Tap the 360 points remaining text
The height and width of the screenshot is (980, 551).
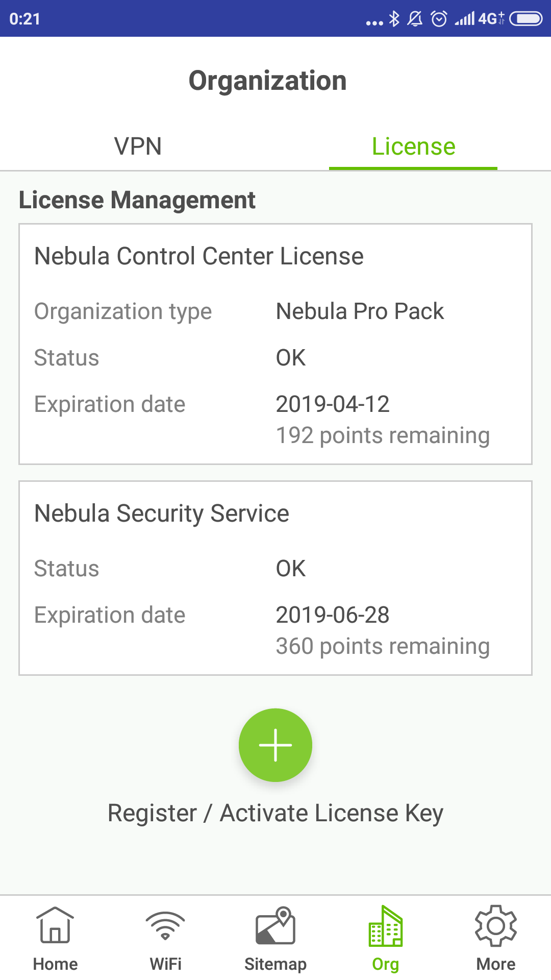click(x=383, y=646)
